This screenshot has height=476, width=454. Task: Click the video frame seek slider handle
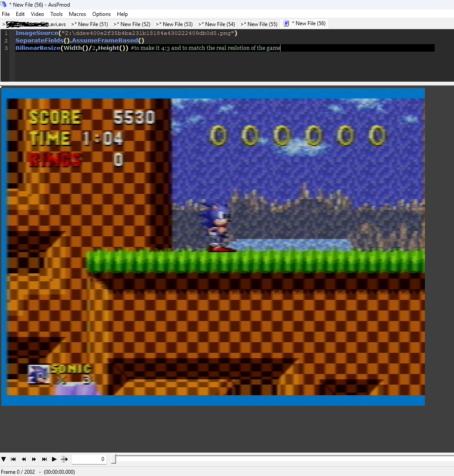tap(113, 459)
